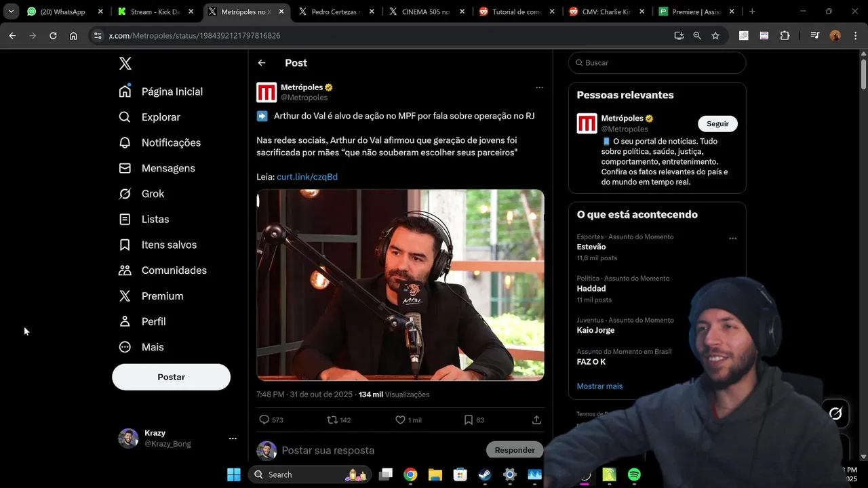Open Chrome from the taskbar
The height and width of the screenshot is (488, 868).
(410, 474)
